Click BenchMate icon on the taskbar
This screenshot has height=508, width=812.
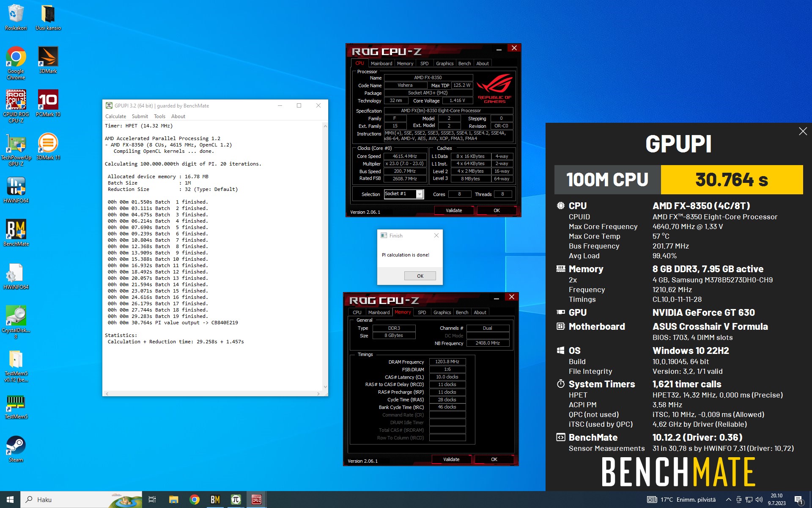point(215,500)
